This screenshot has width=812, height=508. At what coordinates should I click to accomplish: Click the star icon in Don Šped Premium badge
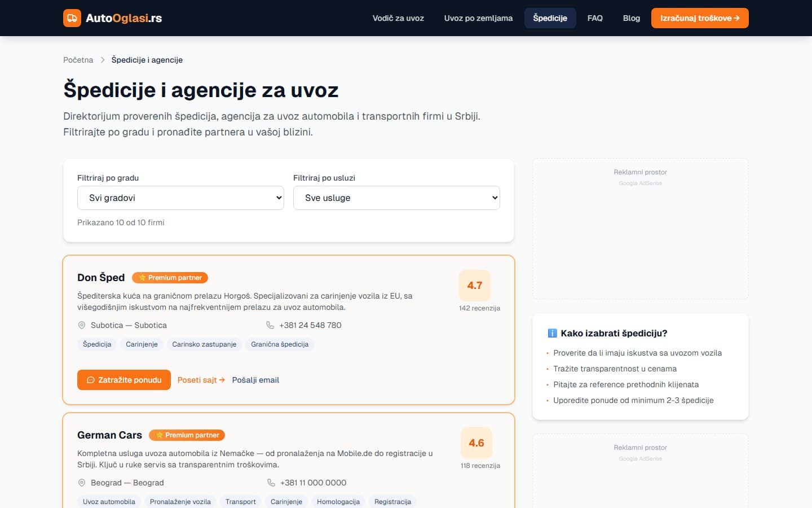(142, 278)
